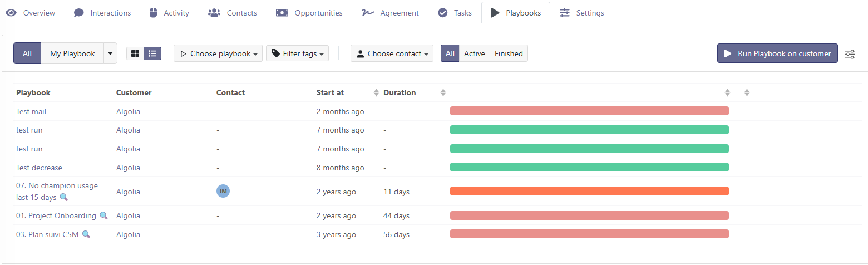Expand caret next to My Playbook
The width and height of the screenshot is (868, 265).
coord(110,53)
